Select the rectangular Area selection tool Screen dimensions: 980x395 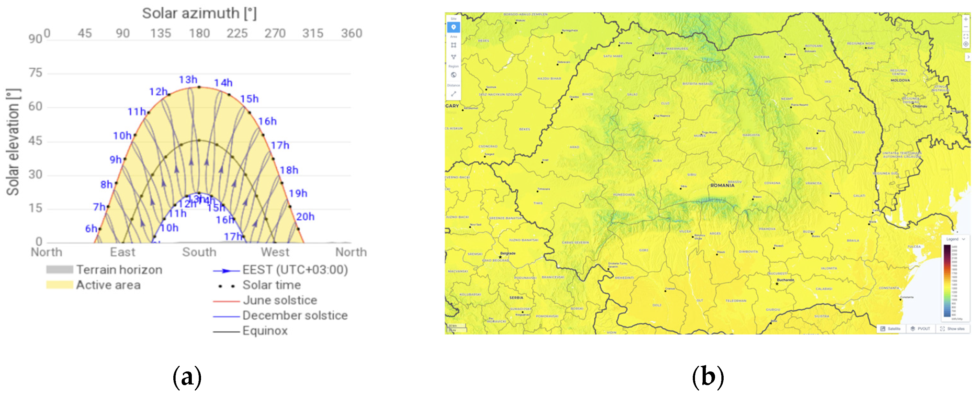coord(453,45)
